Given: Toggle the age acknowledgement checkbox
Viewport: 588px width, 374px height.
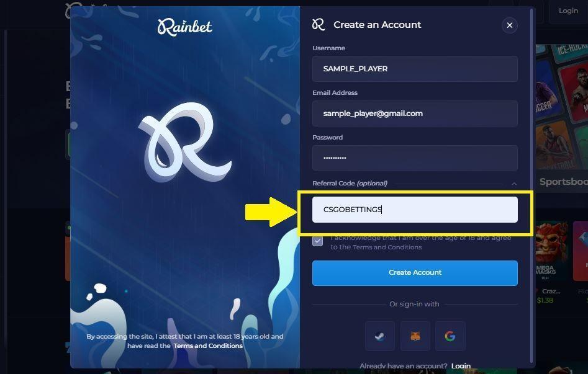Looking at the screenshot, I should click(x=318, y=241).
